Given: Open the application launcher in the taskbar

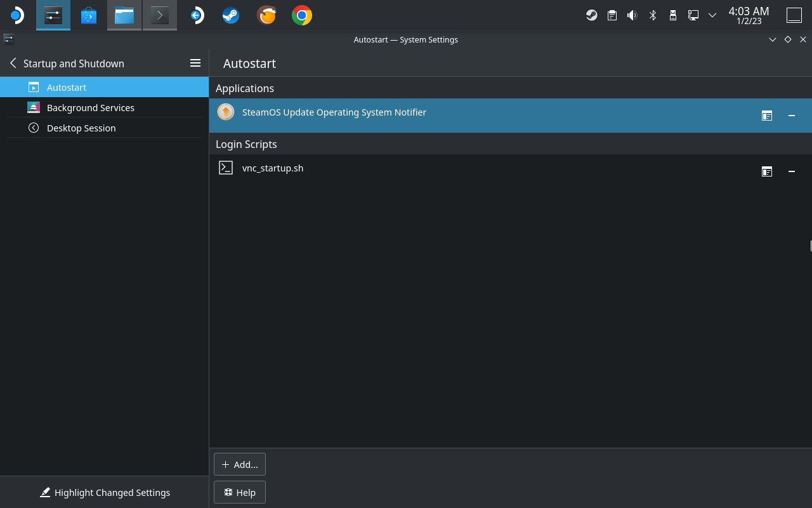Looking at the screenshot, I should pyautogui.click(x=17, y=15).
